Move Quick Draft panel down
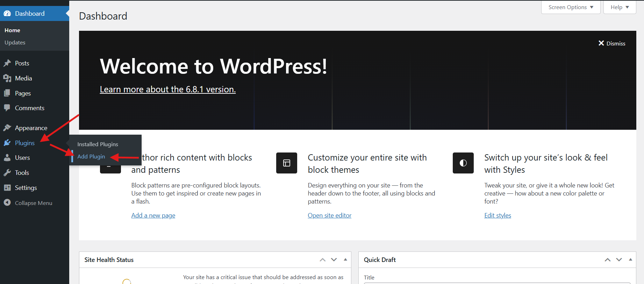The width and height of the screenshot is (644, 284). pos(619,260)
